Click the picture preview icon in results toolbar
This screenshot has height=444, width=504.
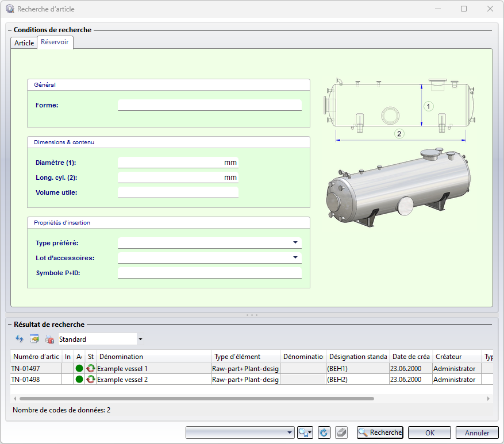[x=34, y=339]
